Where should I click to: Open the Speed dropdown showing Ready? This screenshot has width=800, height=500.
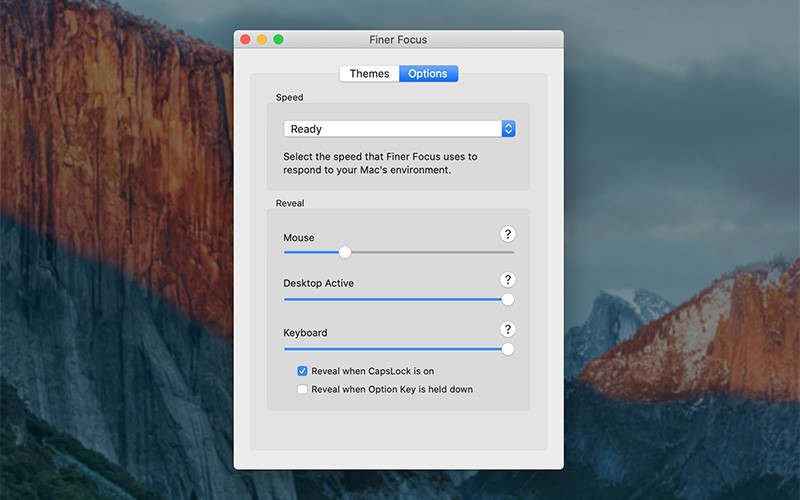click(399, 129)
